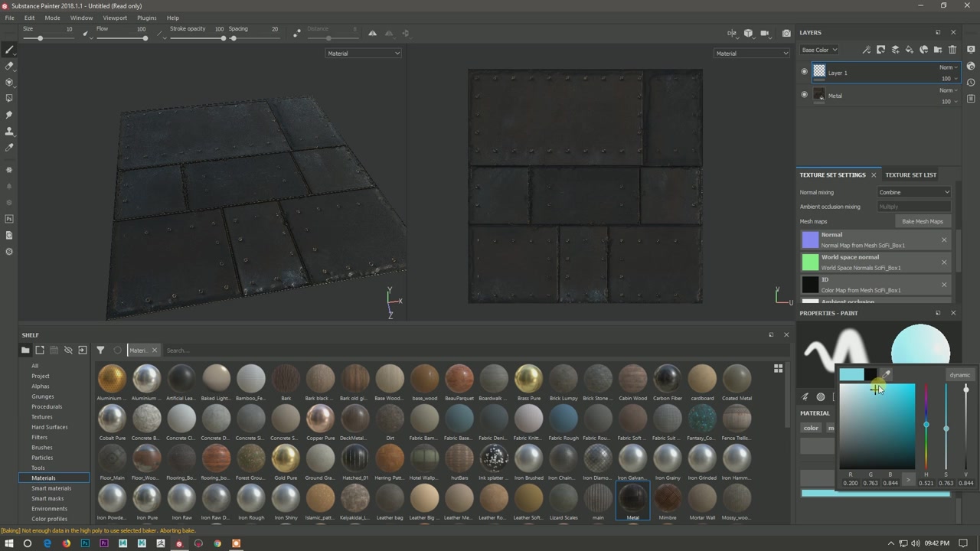980x551 pixels.
Task: Open the color picker eyedropper
Action: coord(887,374)
